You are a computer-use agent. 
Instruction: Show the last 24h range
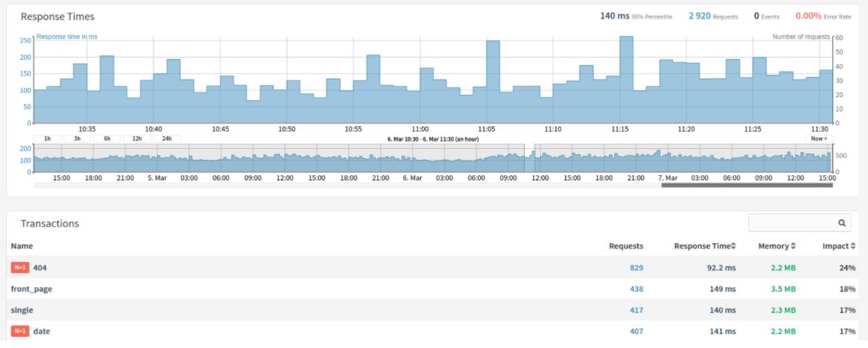pos(167,138)
